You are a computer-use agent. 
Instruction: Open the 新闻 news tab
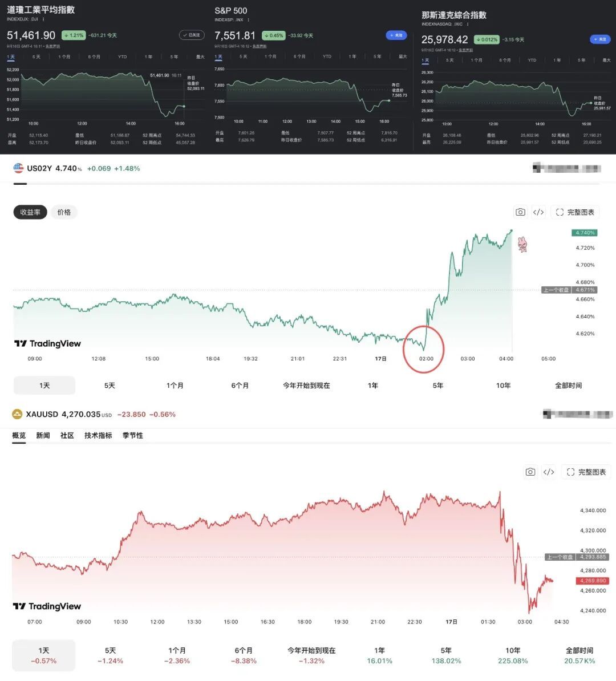pos(43,435)
